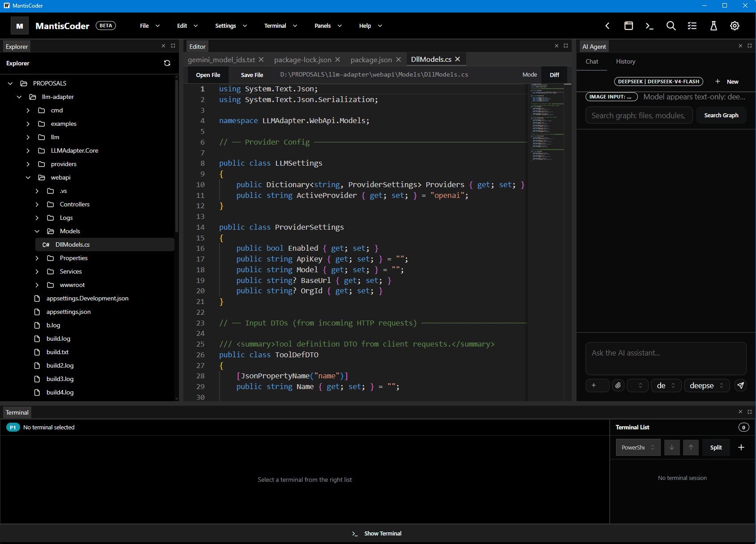The height and width of the screenshot is (544, 756).
Task: Click the lab flask icon
Action: [714, 26]
